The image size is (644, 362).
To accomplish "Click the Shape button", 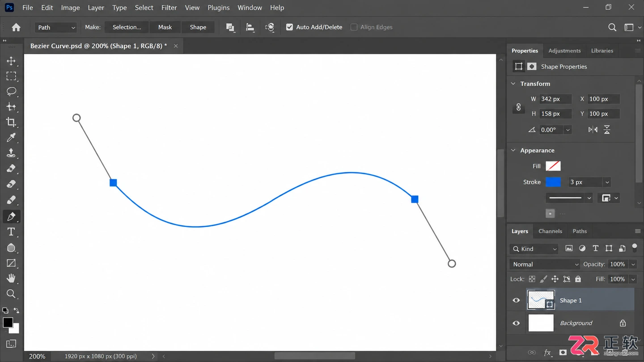I will (x=198, y=27).
